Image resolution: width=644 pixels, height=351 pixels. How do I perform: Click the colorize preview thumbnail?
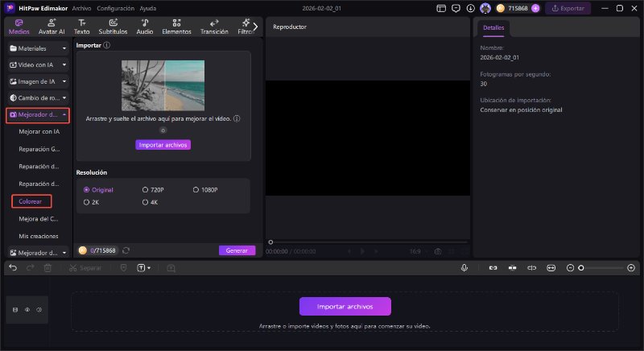(163, 85)
